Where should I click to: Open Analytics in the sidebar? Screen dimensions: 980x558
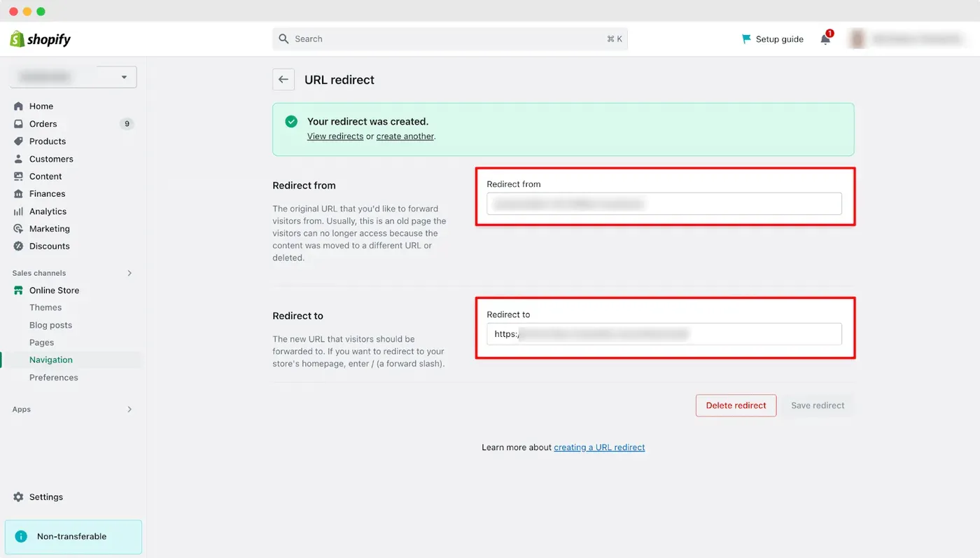(48, 211)
